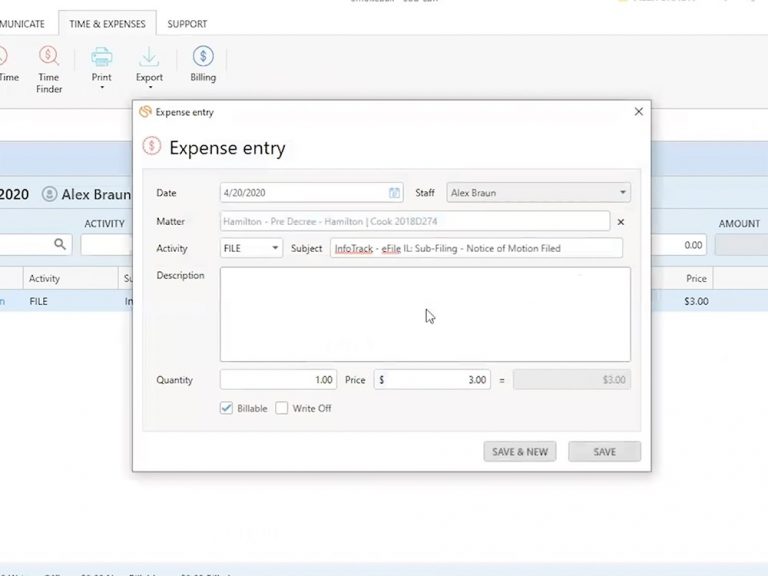
Task: Open the COMMUNICATE tab
Action: 22,24
